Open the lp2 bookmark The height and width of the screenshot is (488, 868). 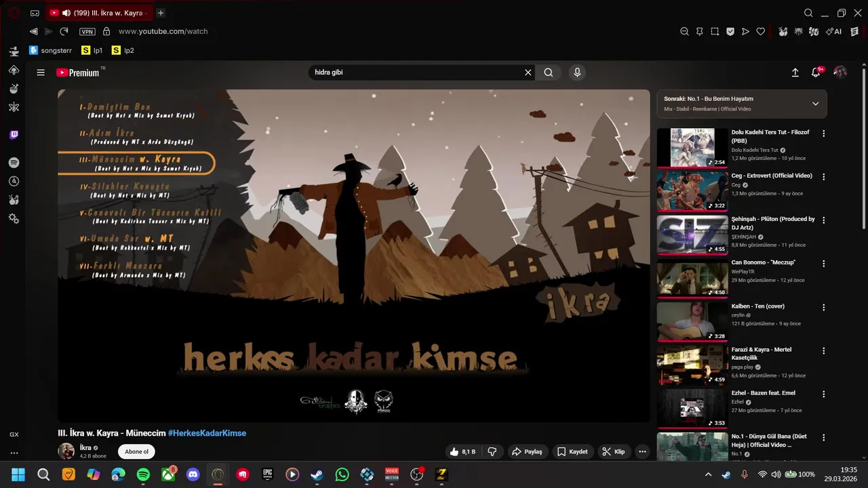pyautogui.click(x=123, y=50)
